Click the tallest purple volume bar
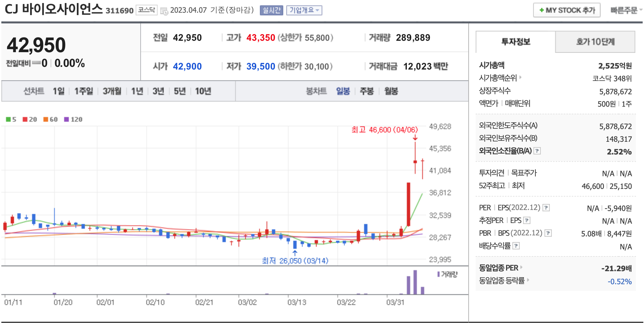Image resolution: width=644 pixels, height=323 pixels. coord(415,282)
